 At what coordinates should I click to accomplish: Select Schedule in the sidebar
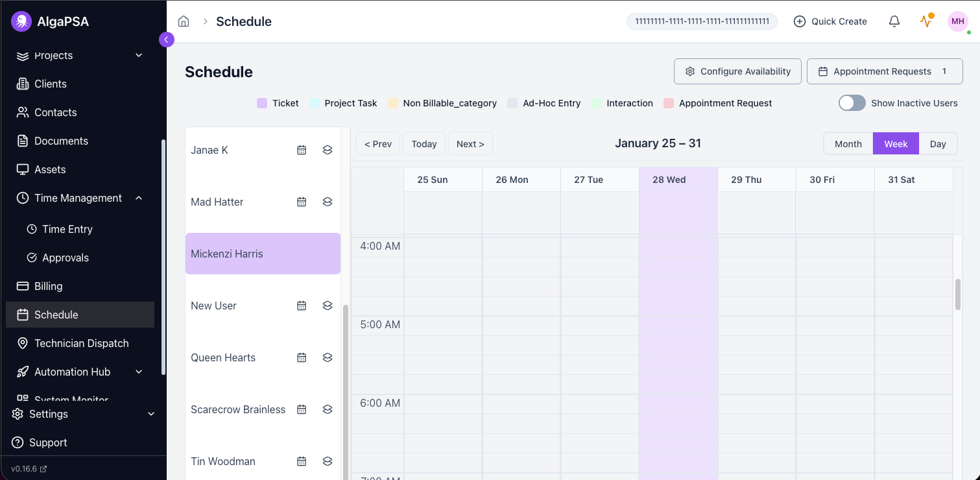tap(80, 315)
